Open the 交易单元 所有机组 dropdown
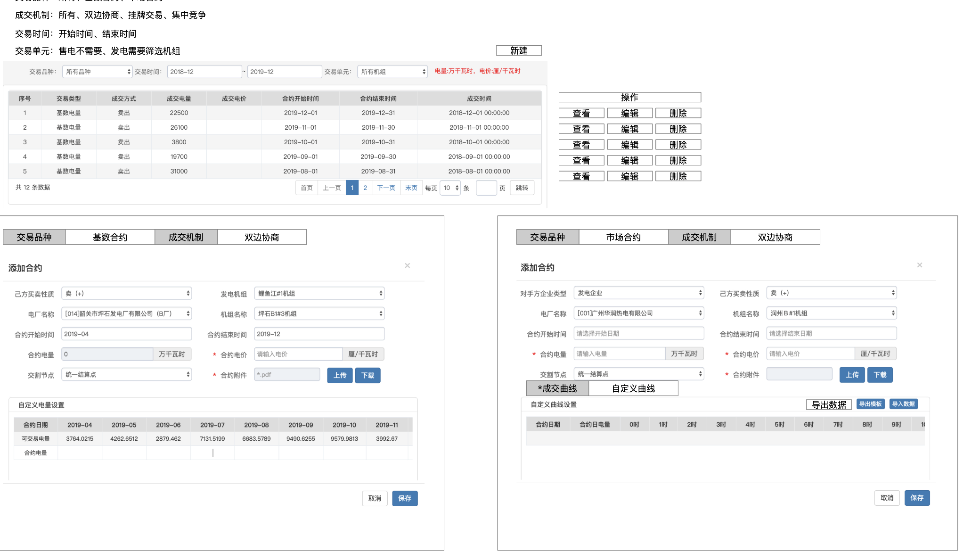Viewport: 980px width, 560px height. 392,72
